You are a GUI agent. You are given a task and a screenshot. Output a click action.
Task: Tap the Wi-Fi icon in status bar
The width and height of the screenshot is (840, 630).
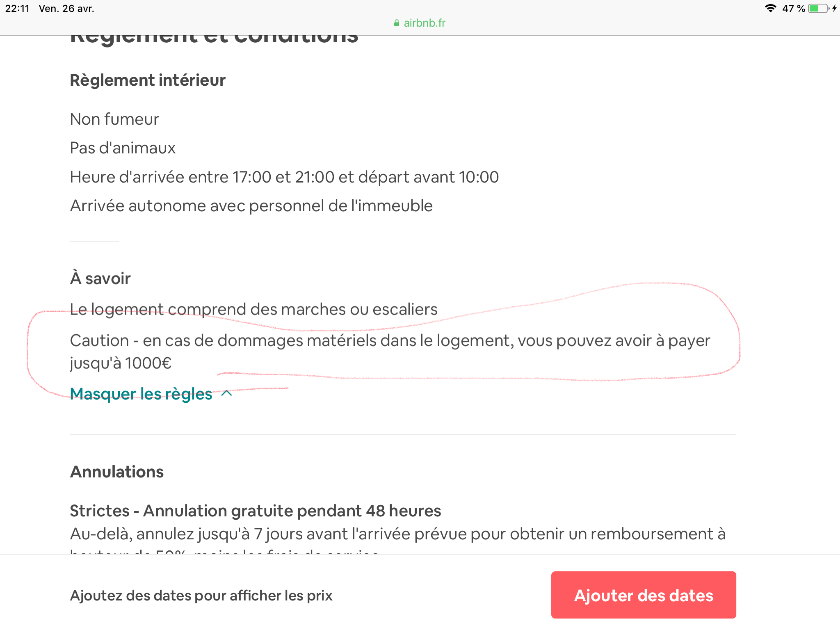tap(771, 8)
